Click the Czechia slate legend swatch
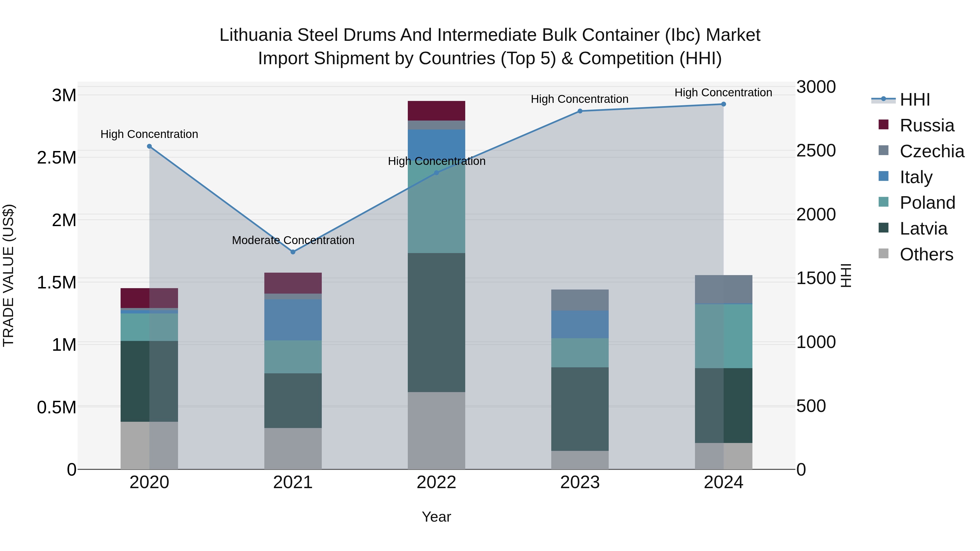This screenshot has width=980, height=551. 883,150
